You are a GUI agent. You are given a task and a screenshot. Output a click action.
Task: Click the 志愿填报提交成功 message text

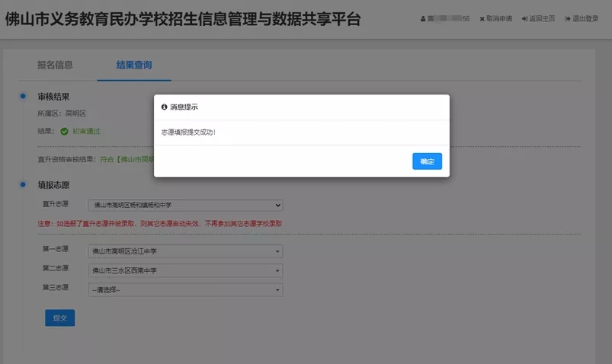[188, 133]
